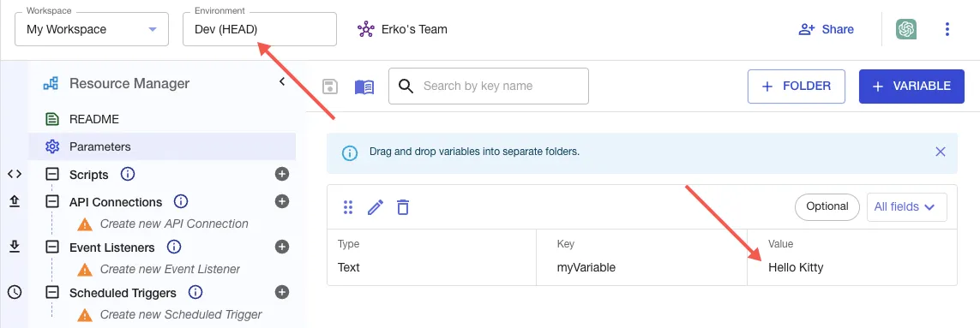Dismiss the drag and drop info banner
Viewport: 980px width, 328px height.
940,152
